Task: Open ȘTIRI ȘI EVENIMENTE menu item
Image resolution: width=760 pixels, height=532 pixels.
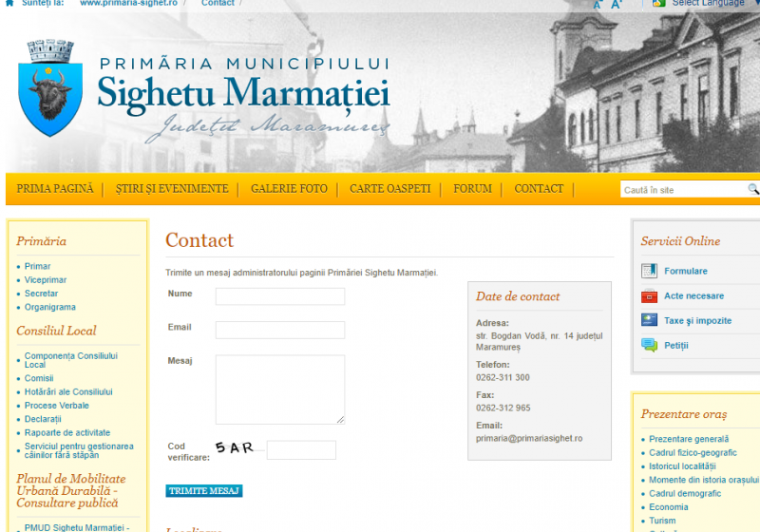Action: click(x=172, y=188)
